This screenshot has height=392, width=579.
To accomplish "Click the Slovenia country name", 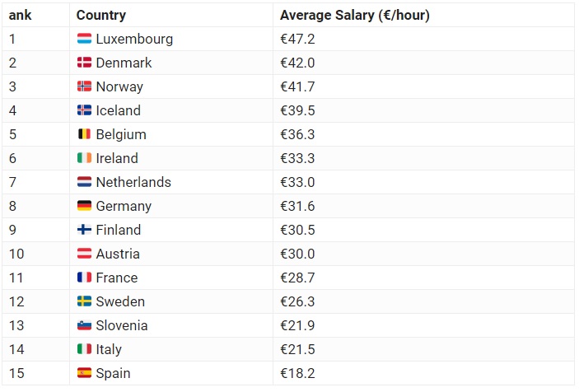I will tap(122, 325).
